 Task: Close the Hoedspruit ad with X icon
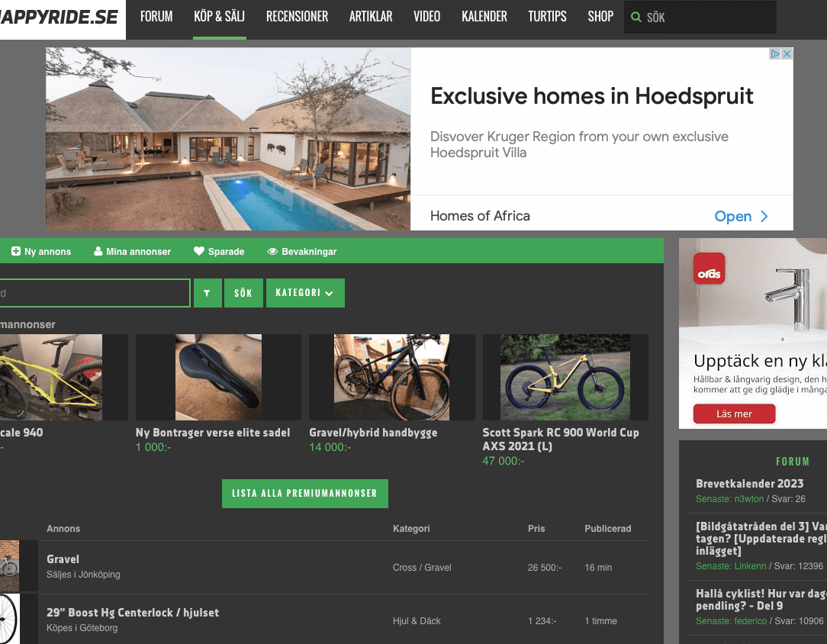[787, 54]
